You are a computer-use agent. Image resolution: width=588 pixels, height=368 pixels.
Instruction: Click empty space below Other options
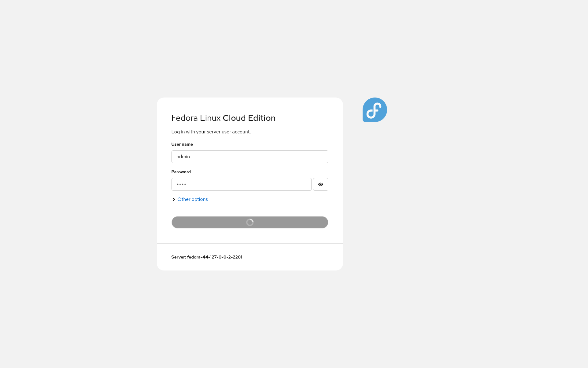pyautogui.click(x=250, y=209)
